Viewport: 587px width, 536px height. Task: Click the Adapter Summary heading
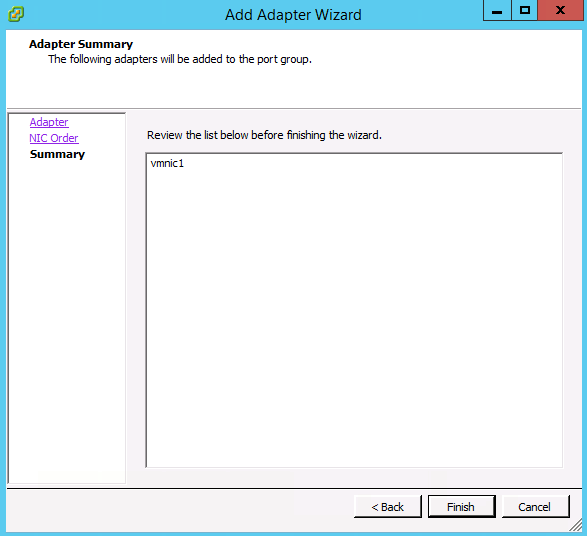coord(81,44)
